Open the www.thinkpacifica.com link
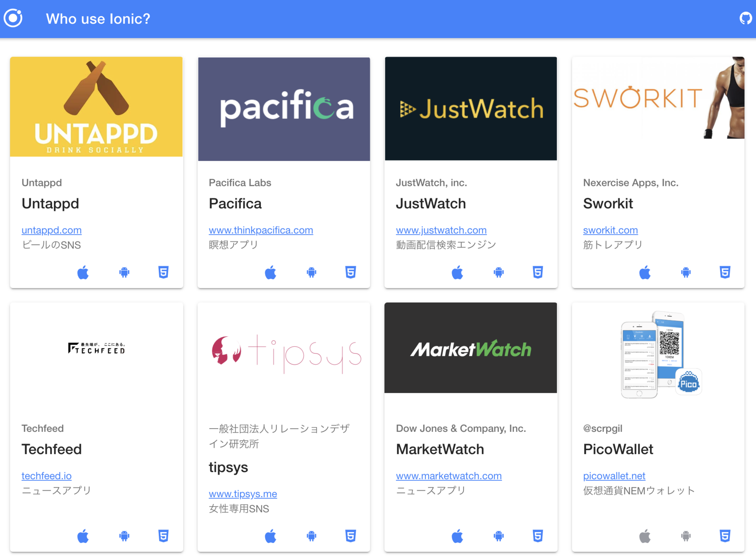Screen dimensions: 756x559 tap(261, 230)
